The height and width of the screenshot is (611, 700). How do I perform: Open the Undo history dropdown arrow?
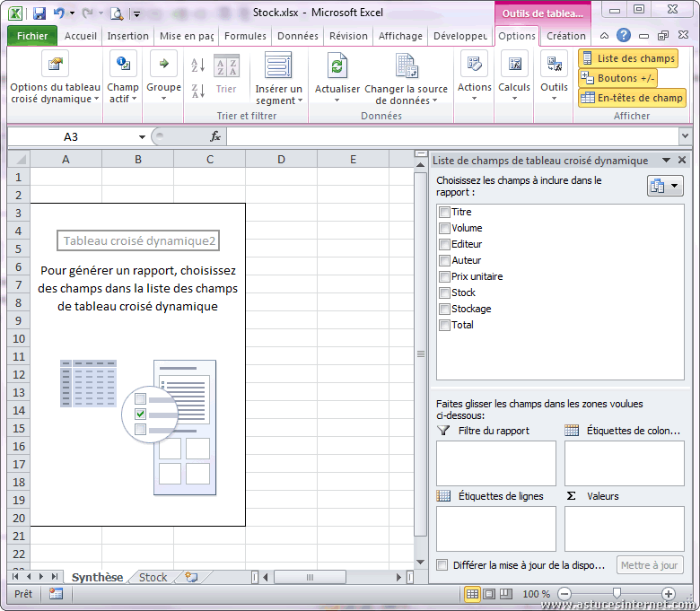[73, 13]
